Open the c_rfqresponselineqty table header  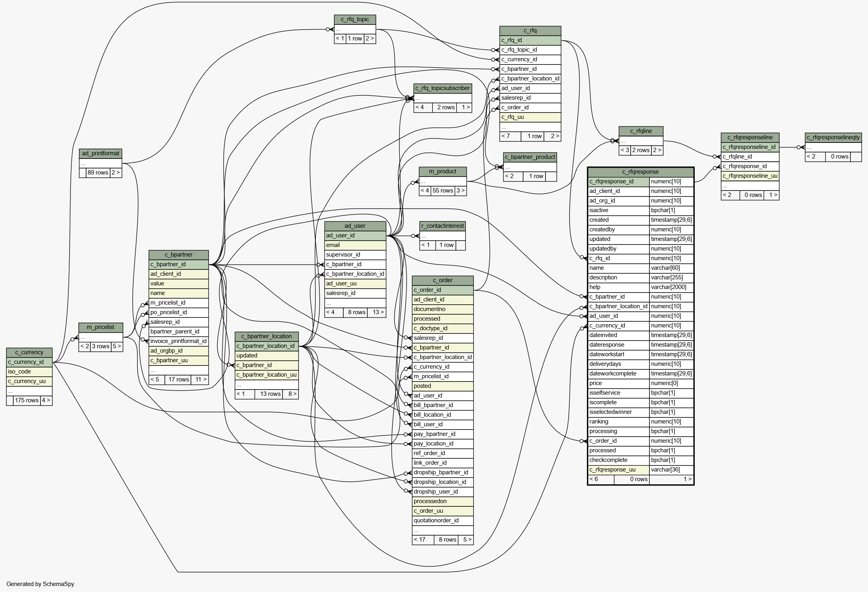point(833,138)
